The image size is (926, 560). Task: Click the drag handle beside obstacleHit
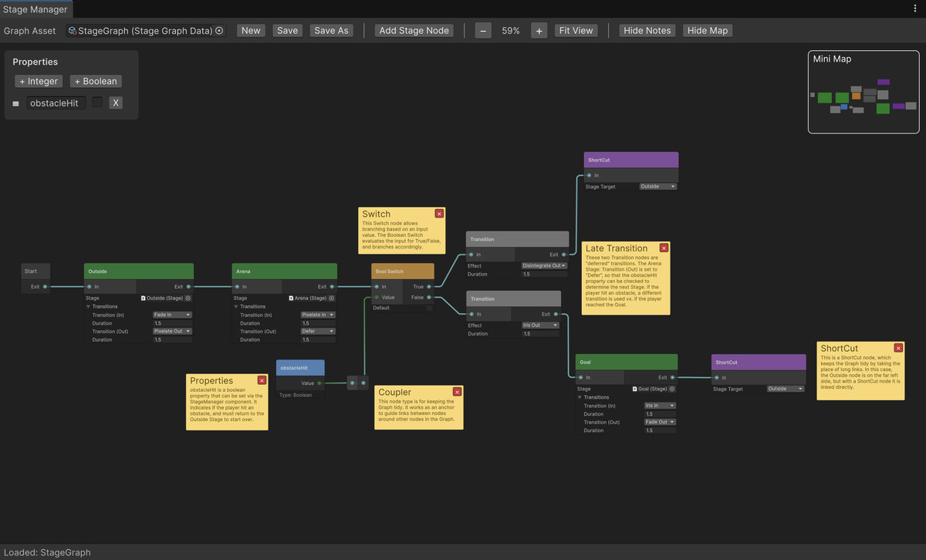[16, 103]
